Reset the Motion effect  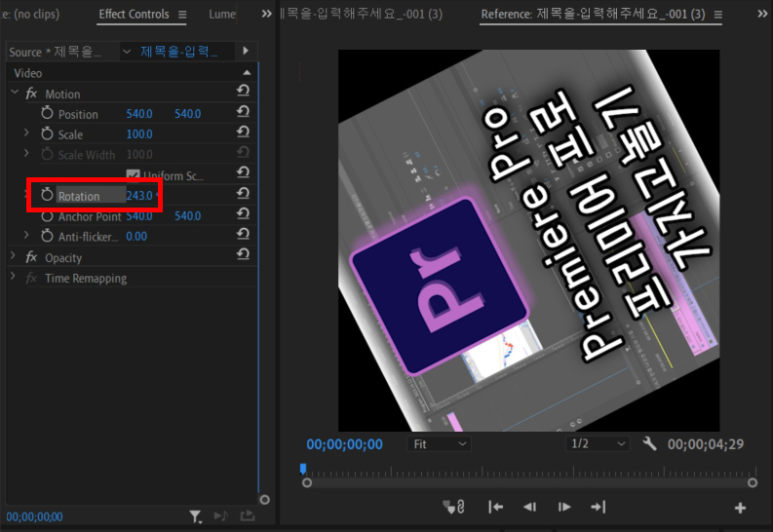pyautogui.click(x=243, y=91)
